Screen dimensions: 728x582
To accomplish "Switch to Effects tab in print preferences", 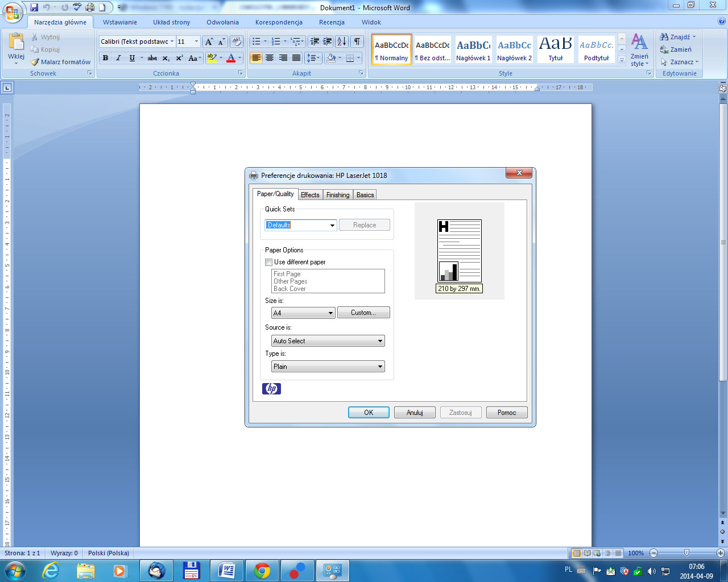I will [310, 195].
